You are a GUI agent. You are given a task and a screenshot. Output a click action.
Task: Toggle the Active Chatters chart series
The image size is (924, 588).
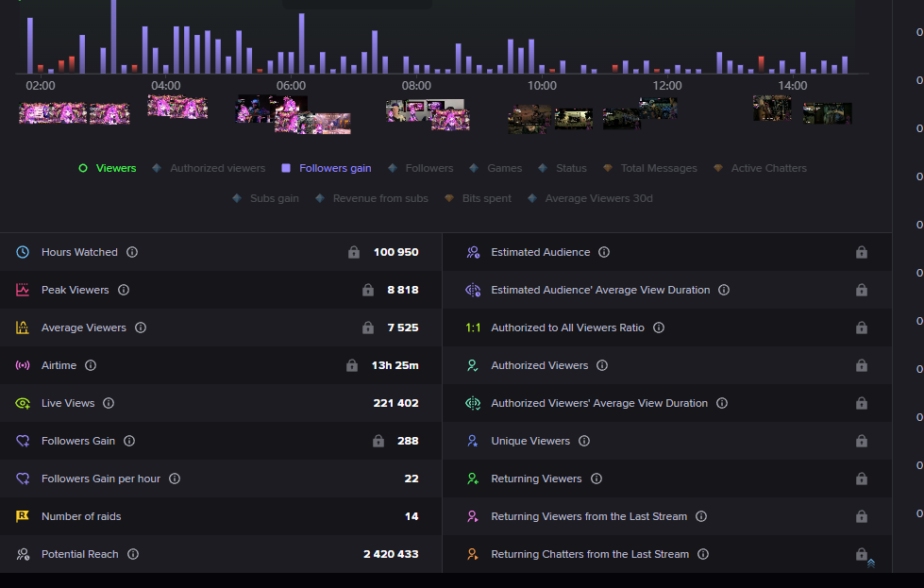pyautogui.click(x=760, y=168)
